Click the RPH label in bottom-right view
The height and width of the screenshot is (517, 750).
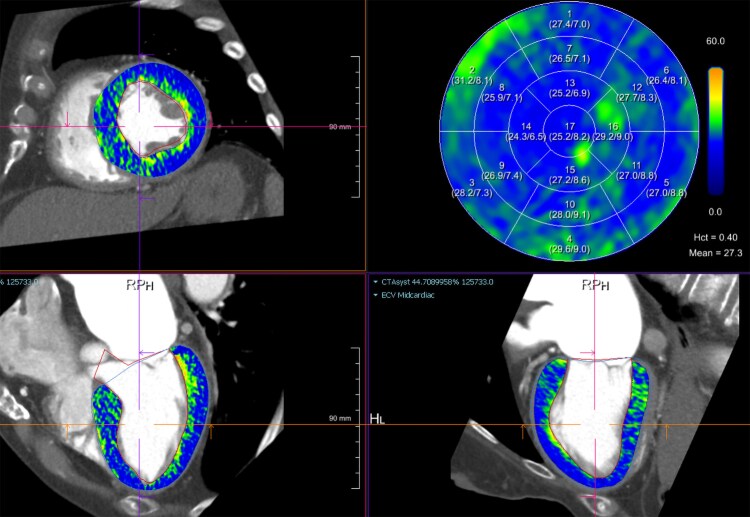coord(595,284)
